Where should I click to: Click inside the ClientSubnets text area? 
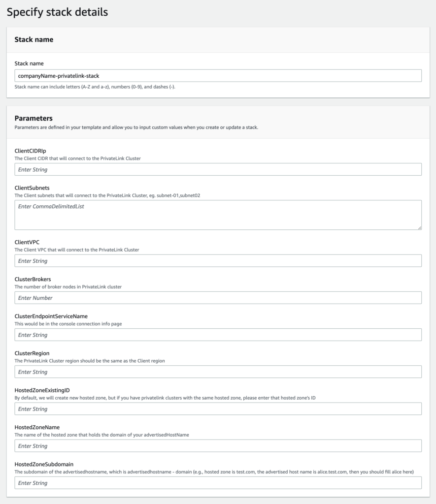tap(218, 215)
